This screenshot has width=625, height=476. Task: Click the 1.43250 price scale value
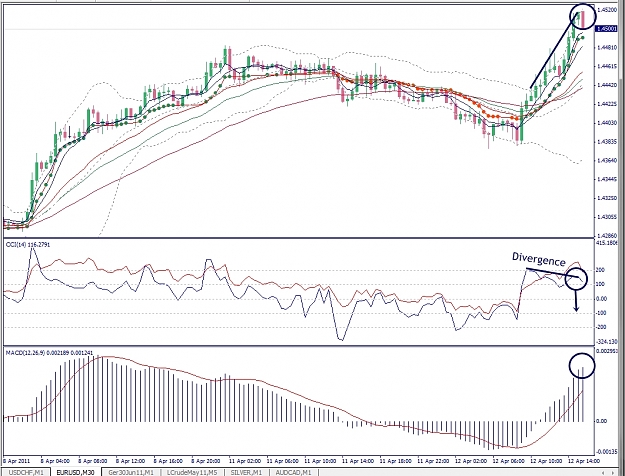coord(606,198)
